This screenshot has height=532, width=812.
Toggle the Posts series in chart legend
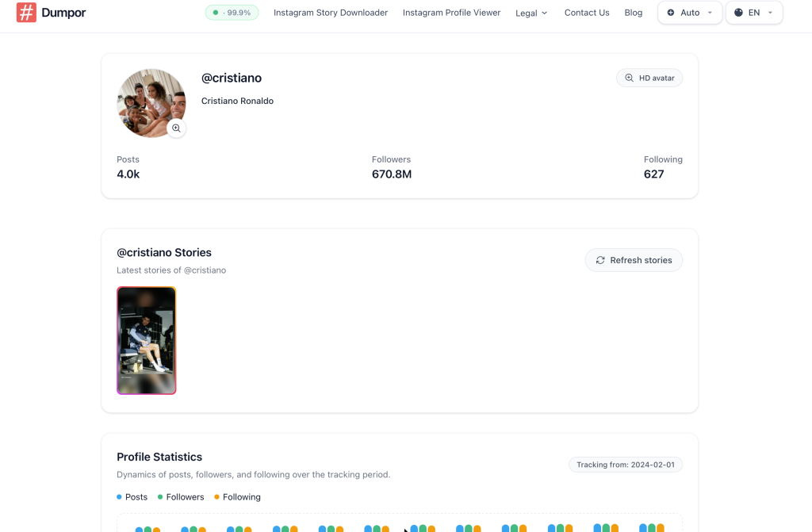pyautogui.click(x=132, y=497)
